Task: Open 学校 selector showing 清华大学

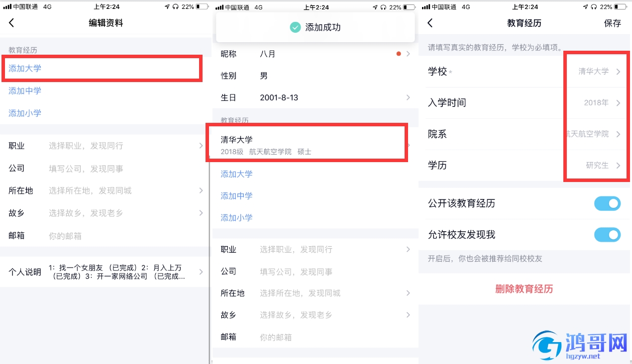Action: click(x=525, y=72)
